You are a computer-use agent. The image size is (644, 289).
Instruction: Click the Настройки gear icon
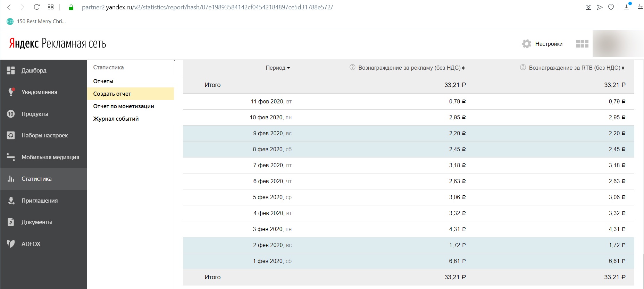(x=526, y=44)
